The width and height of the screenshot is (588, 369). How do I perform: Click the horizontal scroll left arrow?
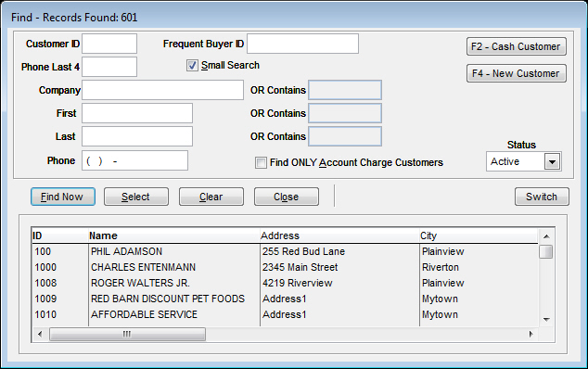pyautogui.click(x=40, y=334)
